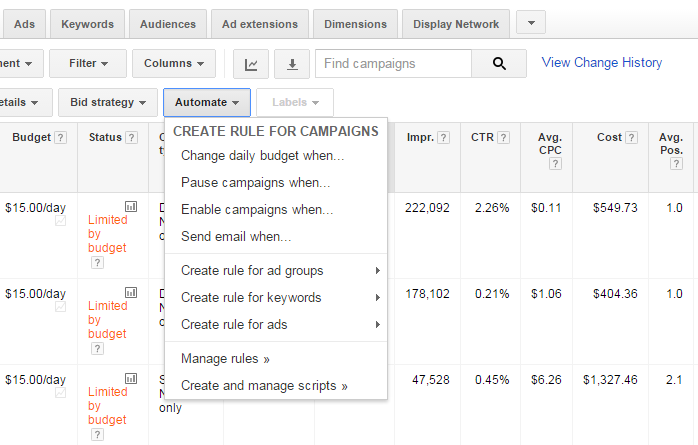The width and height of the screenshot is (698, 445).
Task: Click the download report icon
Action: click(x=292, y=64)
